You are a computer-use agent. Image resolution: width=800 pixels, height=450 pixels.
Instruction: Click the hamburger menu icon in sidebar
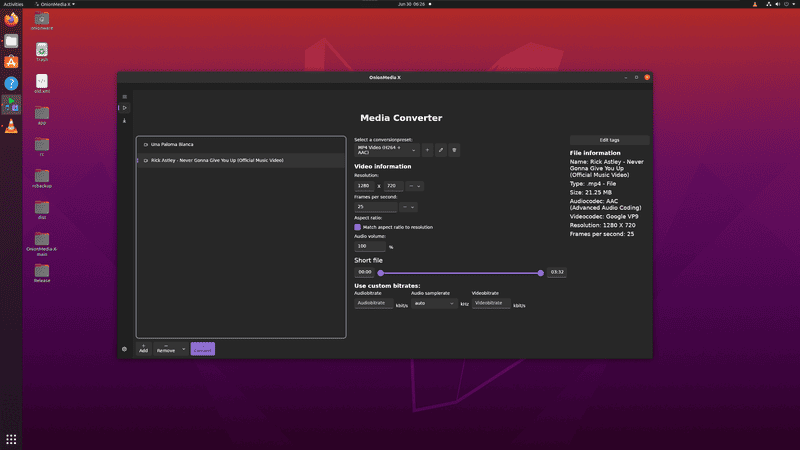125,97
